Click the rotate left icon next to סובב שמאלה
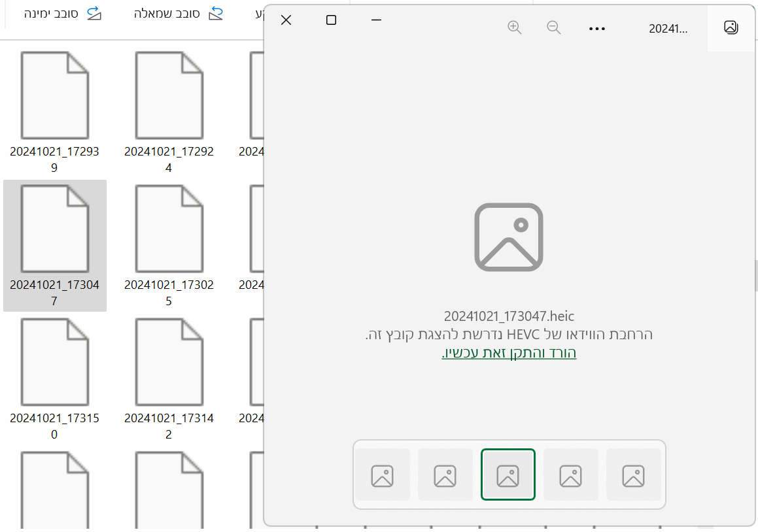Screen dimensions: 758x532 pyautogui.click(x=215, y=12)
